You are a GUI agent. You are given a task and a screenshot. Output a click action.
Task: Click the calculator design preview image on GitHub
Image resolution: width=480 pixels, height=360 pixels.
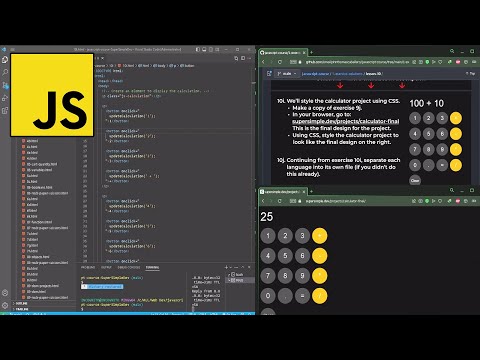(x=435, y=142)
